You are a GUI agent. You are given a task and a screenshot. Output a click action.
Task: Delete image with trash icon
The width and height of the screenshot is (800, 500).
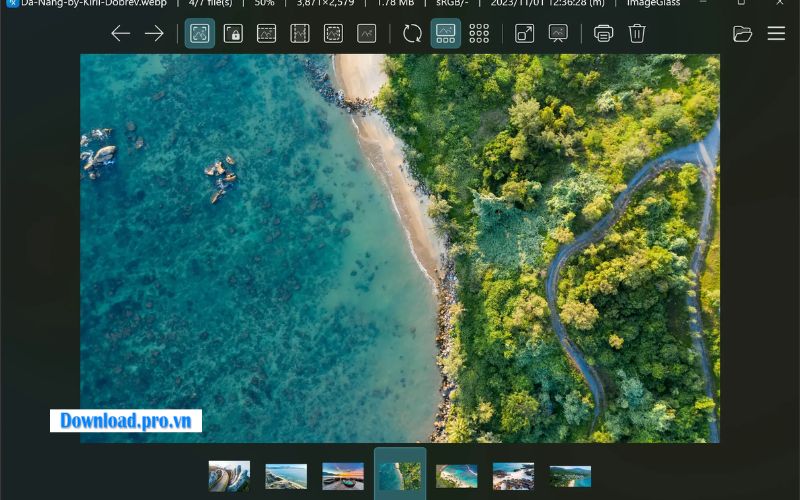pos(637,34)
